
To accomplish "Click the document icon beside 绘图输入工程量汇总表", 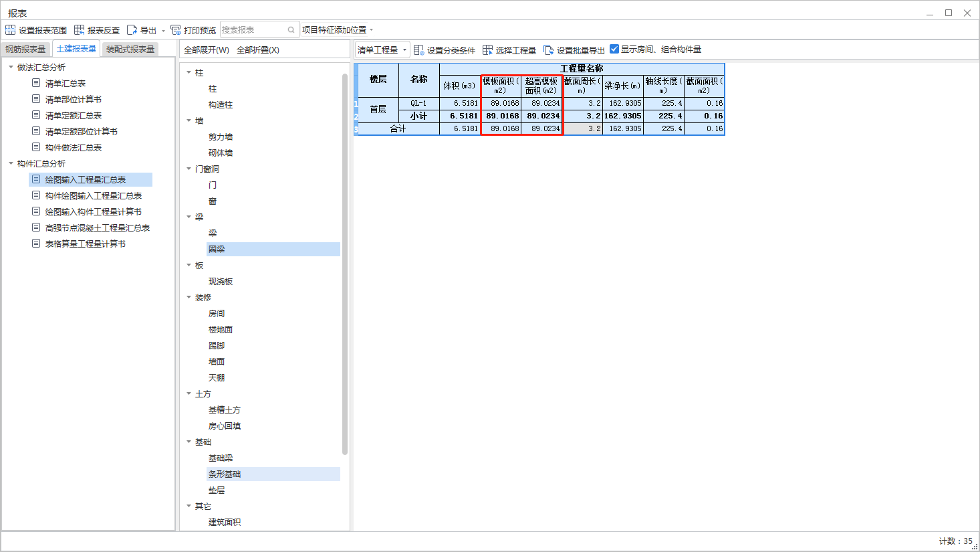I will (x=36, y=179).
